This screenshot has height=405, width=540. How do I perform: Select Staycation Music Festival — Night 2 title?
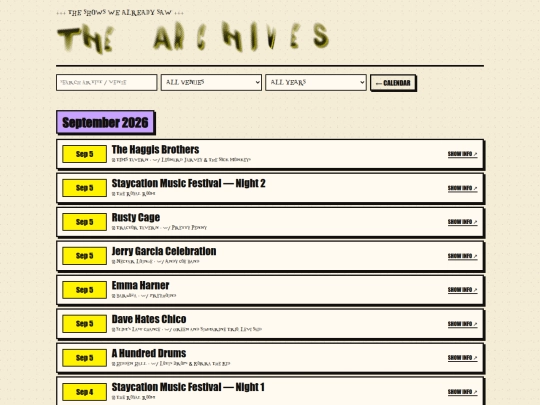point(188,183)
